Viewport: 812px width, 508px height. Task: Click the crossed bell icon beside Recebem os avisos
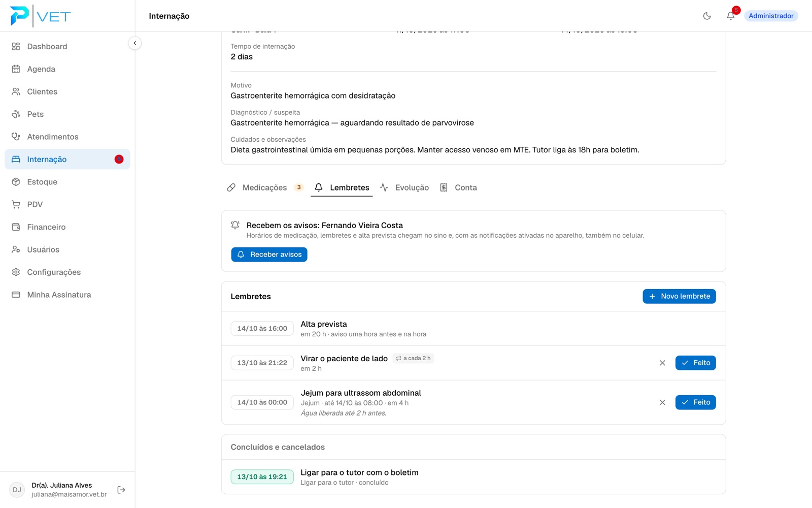235,225
